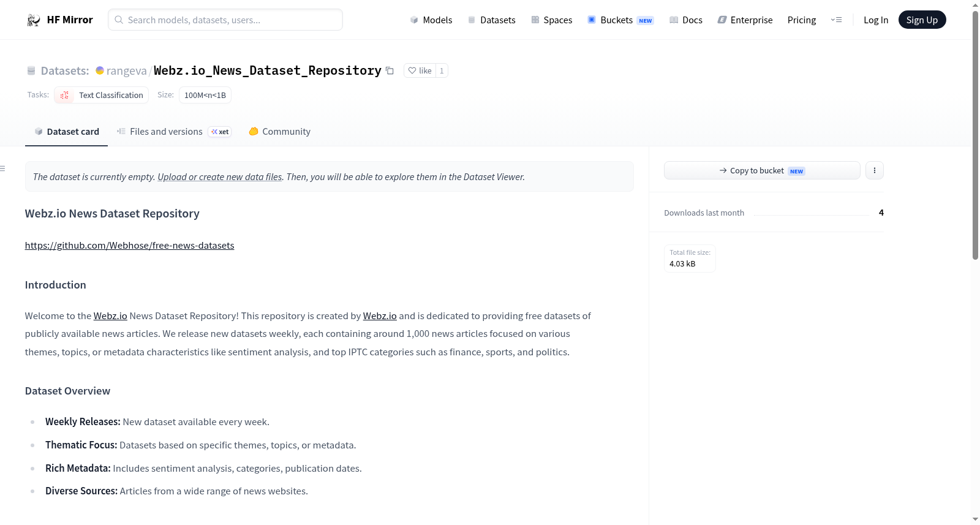
Task: Open the Datasets navigation item
Action: click(x=491, y=20)
